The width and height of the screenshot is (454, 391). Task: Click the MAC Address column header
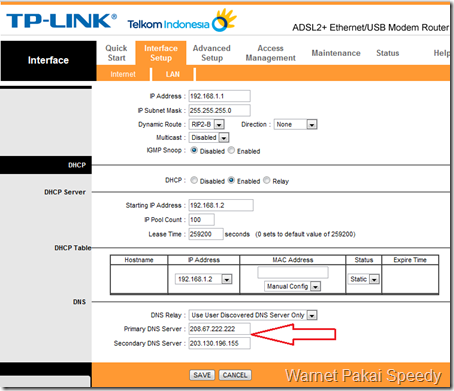[293, 260]
